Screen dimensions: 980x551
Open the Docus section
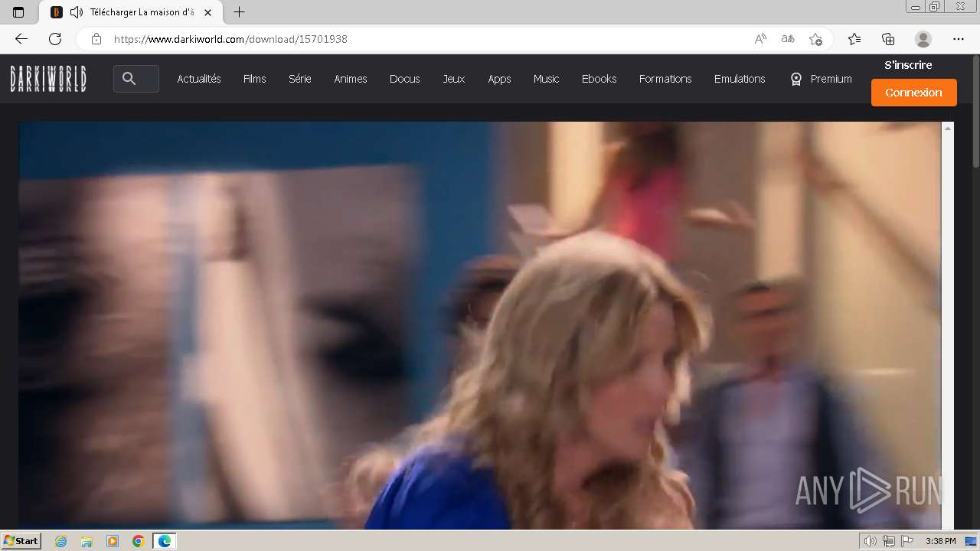(404, 79)
